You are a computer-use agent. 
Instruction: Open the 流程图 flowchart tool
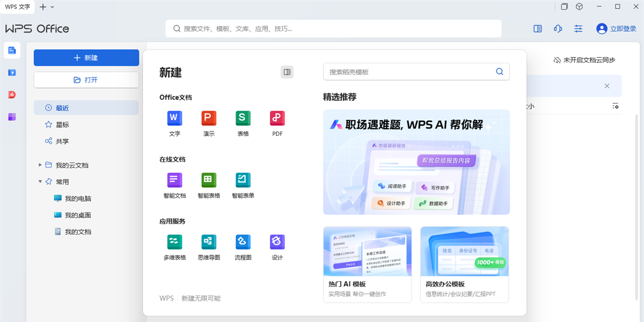[243, 247]
